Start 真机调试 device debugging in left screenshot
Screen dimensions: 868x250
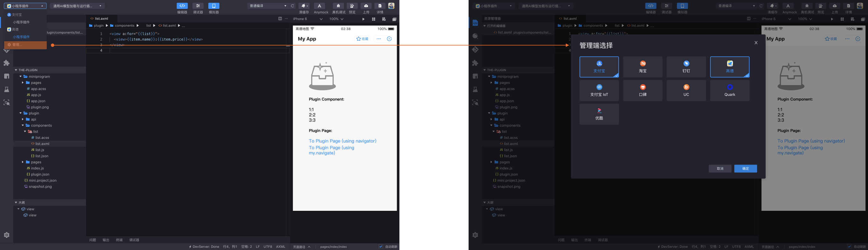[338, 6]
